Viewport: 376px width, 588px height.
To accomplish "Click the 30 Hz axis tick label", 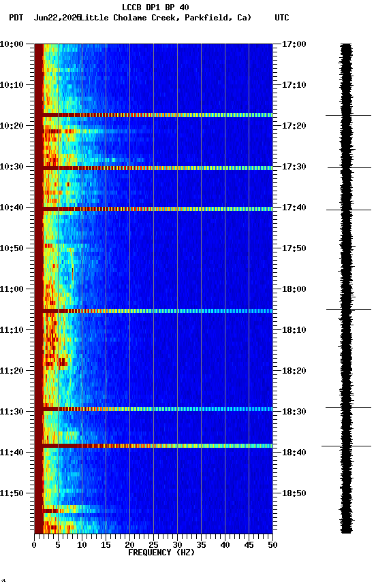I will tap(177, 545).
